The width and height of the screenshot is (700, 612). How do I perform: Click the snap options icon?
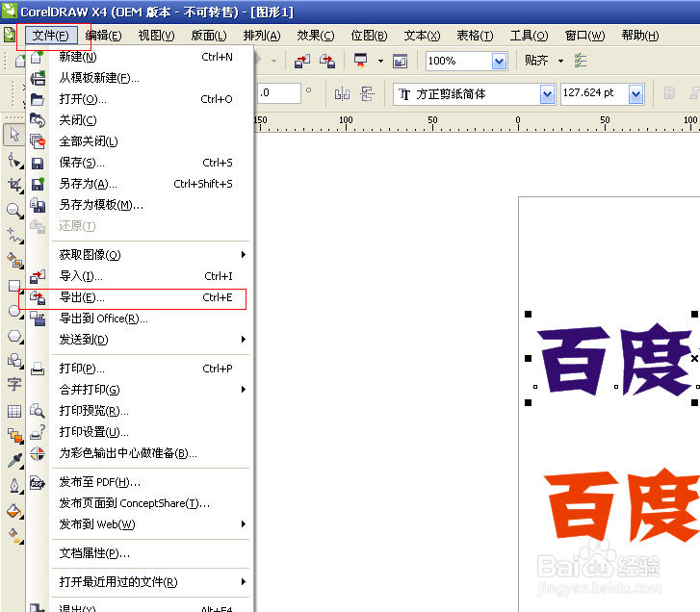pos(580,61)
